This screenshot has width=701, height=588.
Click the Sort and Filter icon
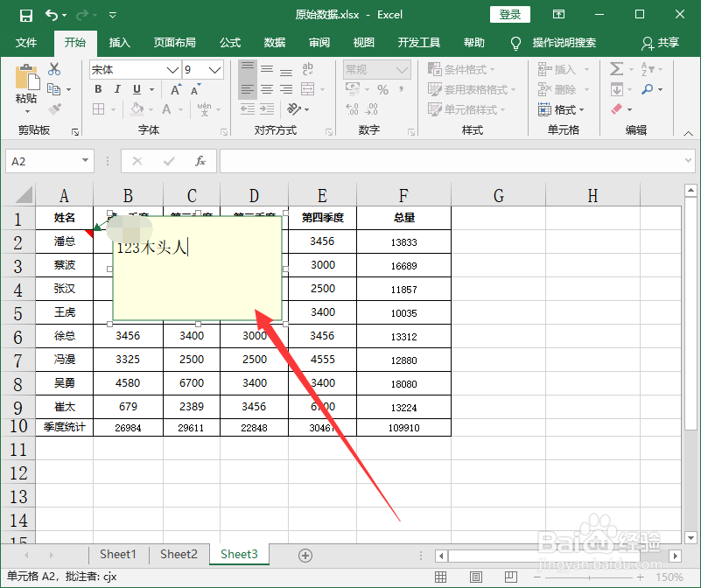(x=648, y=69)
